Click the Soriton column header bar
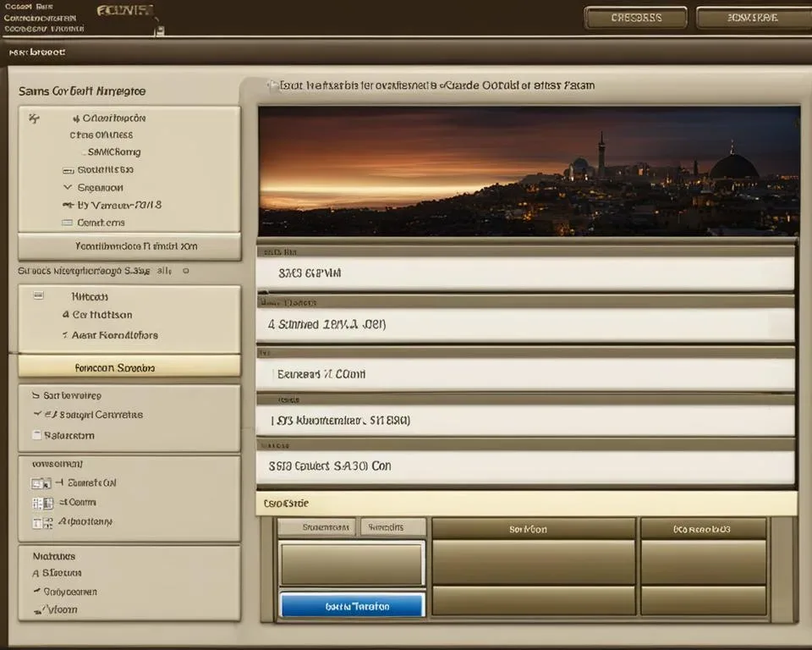This screenshot has width=812, height=650. click(x=533, y=529)
